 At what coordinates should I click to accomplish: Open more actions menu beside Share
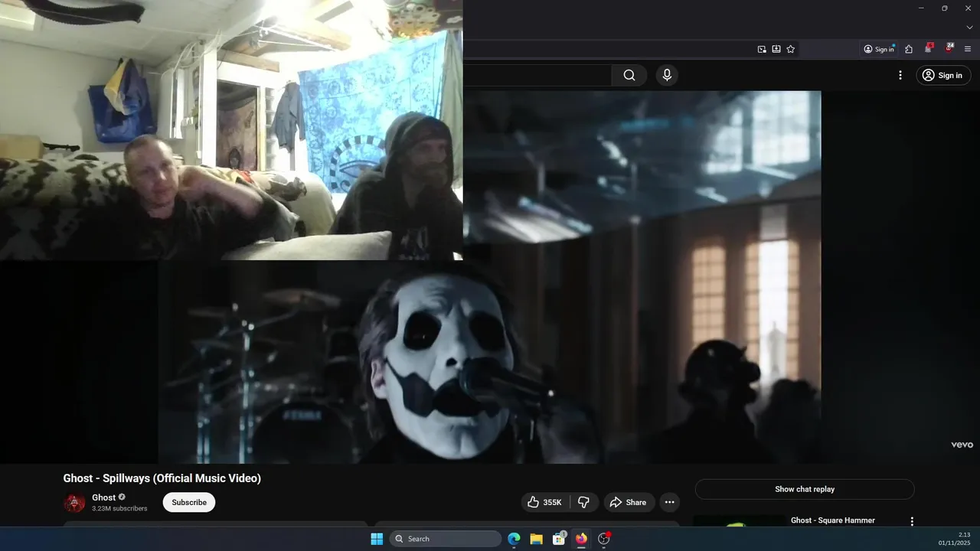pyautogui.click(x=669, y=502)
